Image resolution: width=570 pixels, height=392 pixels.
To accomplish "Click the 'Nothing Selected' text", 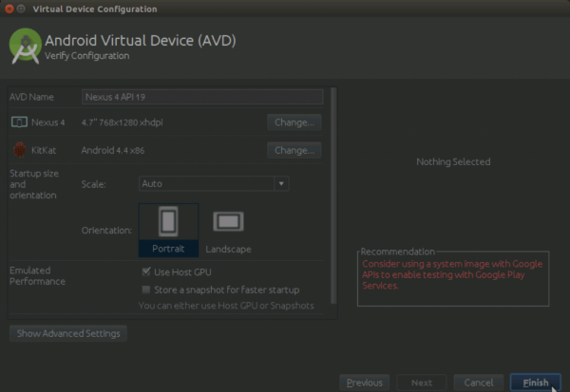I will 453,161.
